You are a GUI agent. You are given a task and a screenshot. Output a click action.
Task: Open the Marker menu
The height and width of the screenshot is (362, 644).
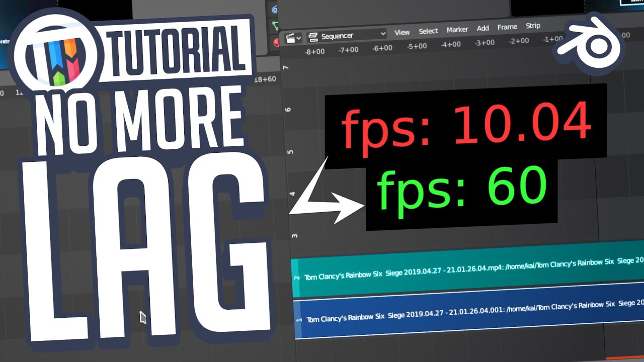point(457,29)
